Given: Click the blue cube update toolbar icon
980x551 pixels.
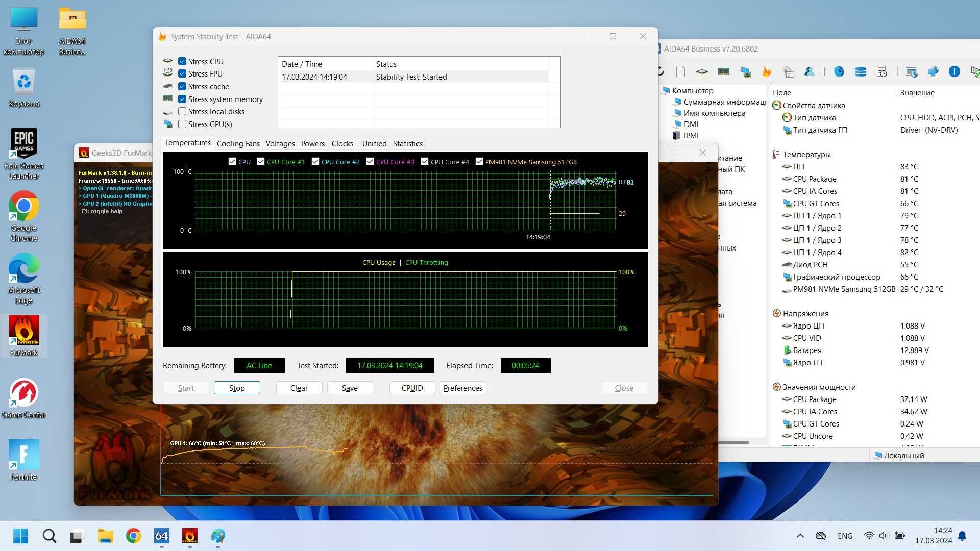Looking at the screenshot, I should coord(933,71).
